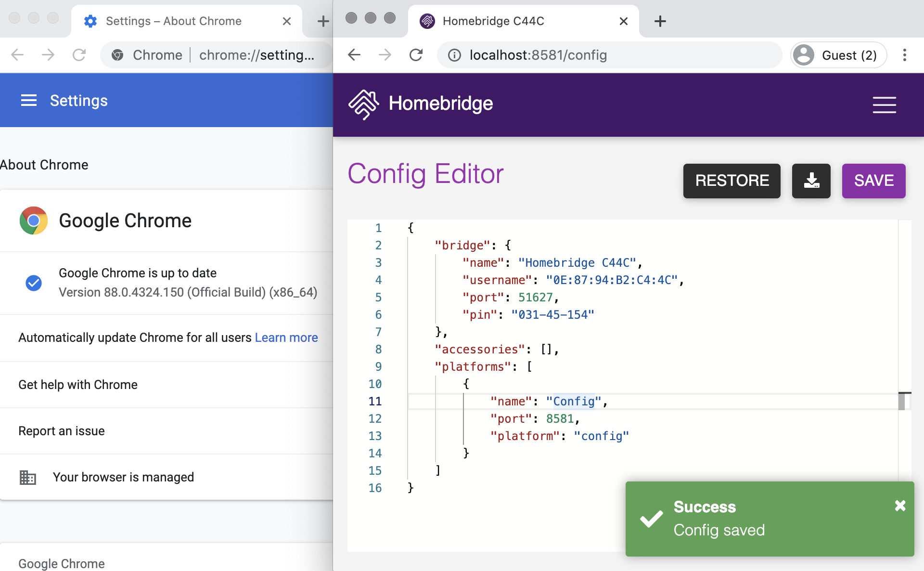Close the Homebridge C44C tab
Image resolution: width=924 pixels, height=571 pixels.
tap(624, 21)
